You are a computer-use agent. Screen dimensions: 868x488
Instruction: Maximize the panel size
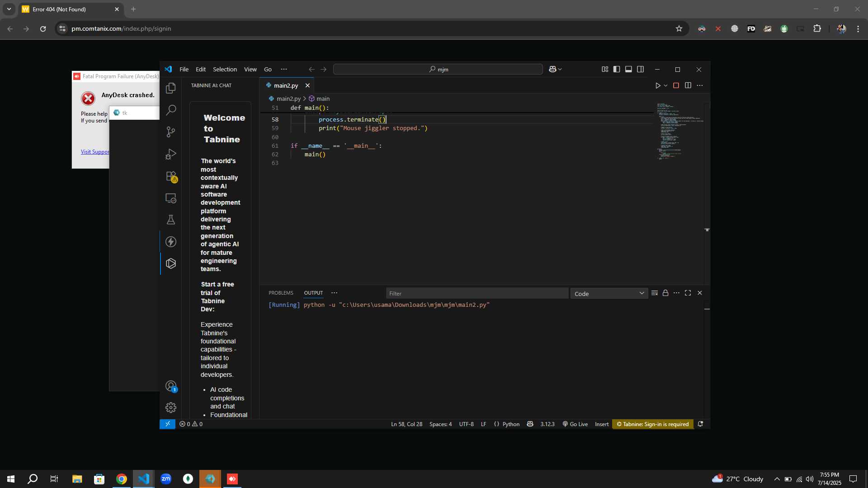pos(688,293)
